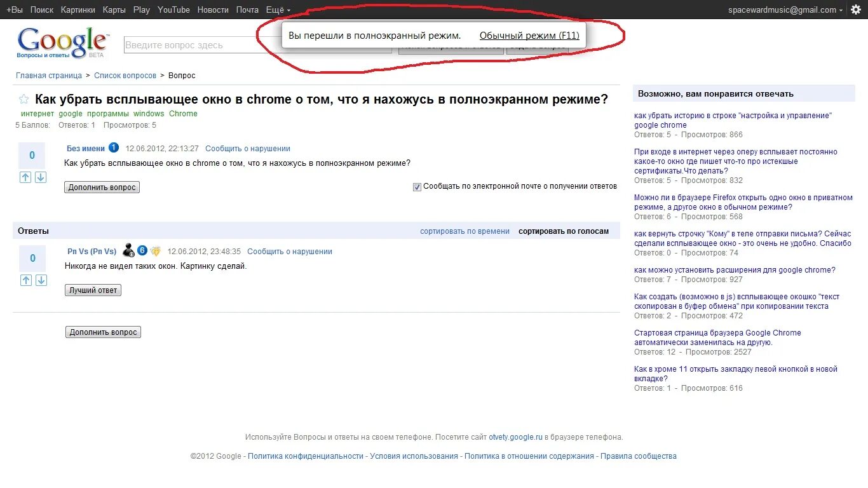Go to the Google Вопросы и ответы logo
Viewport: 868px width, 488px height.
(62, 43)
